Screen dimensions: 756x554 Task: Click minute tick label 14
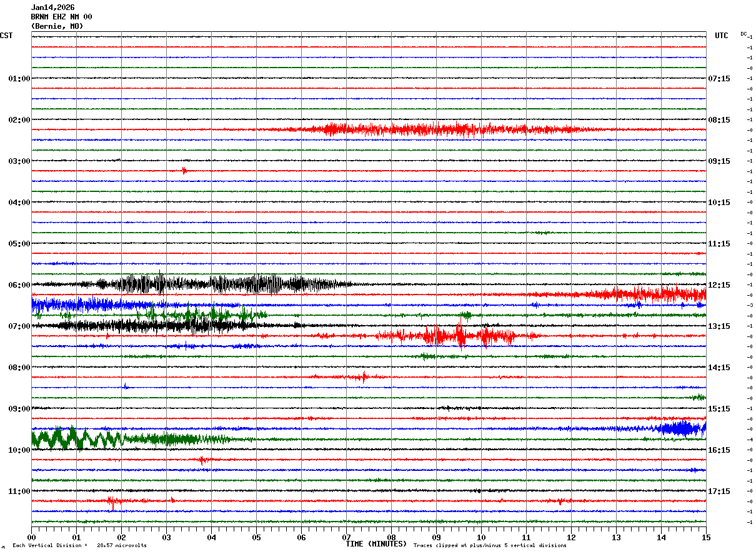point(661,537)
